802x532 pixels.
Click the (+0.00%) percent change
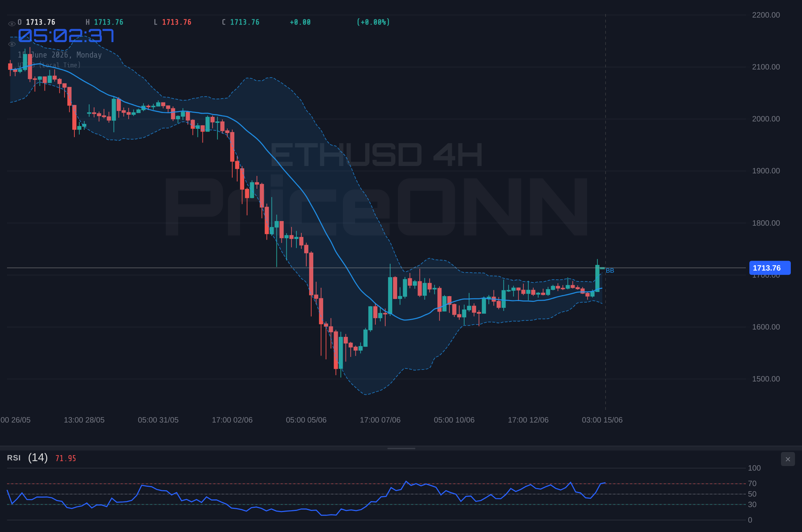tap(373, 22)
